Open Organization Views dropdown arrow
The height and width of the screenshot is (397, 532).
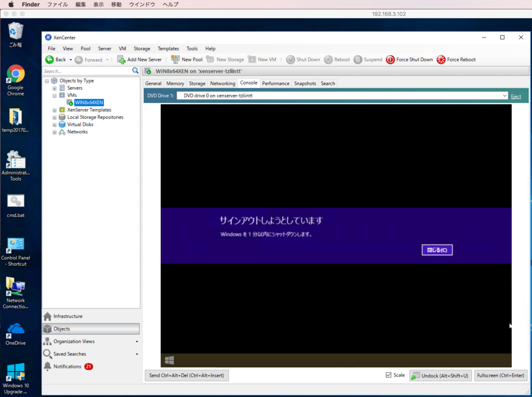pos(137,342)
